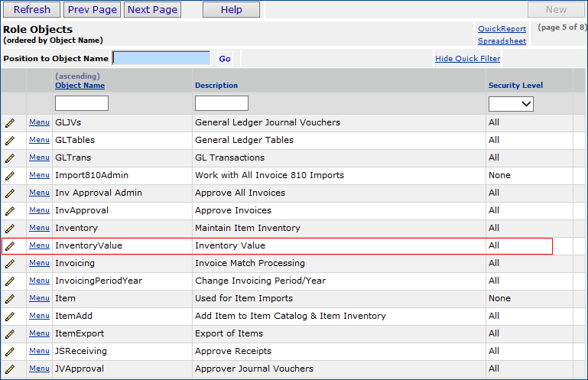The height and width of the screenshot is (380, 588).
Task: Click the Position to Object Name field
Action: tap(161, 58)
